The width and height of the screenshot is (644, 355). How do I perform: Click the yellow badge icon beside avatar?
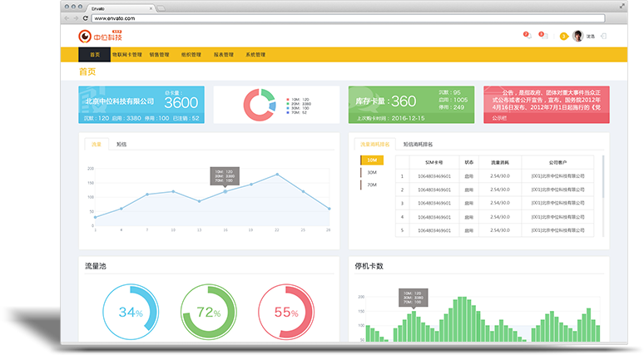coord(564,36)
